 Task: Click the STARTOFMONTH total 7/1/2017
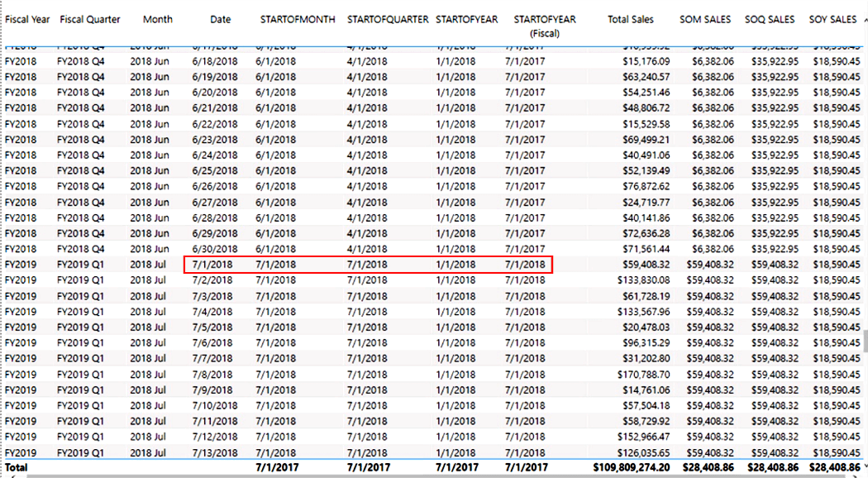click(x=275, y=467)
